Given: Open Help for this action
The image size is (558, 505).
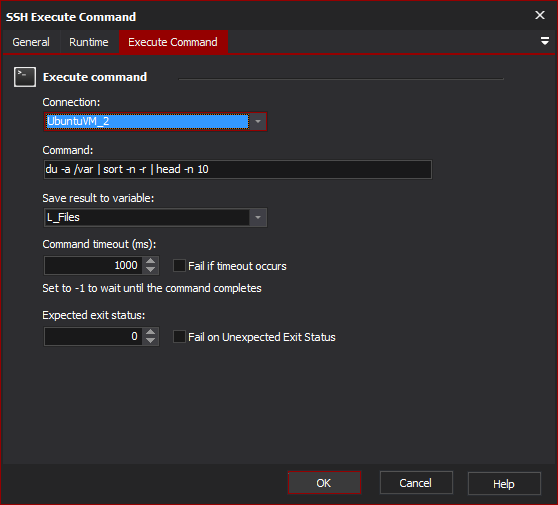Looking at the screenshot, I should [x=504, y=484].
